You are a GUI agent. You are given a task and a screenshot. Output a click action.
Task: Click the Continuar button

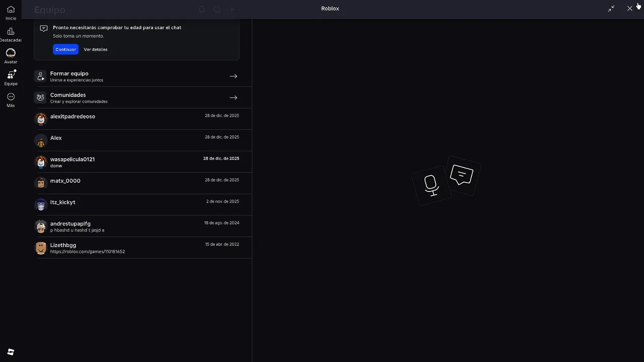65,49
